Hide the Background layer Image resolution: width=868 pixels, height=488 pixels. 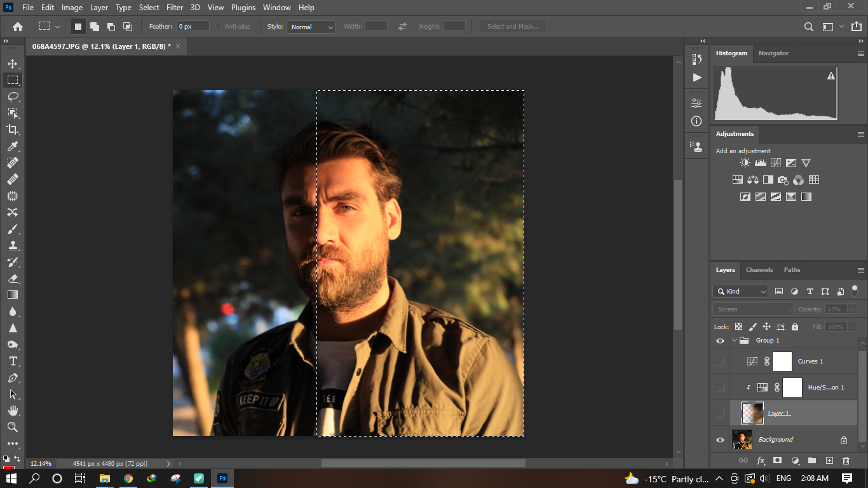click(x=720, y=440)
